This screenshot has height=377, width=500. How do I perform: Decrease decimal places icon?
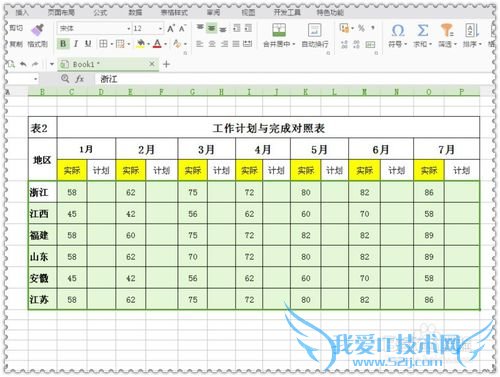pos(356,44)
